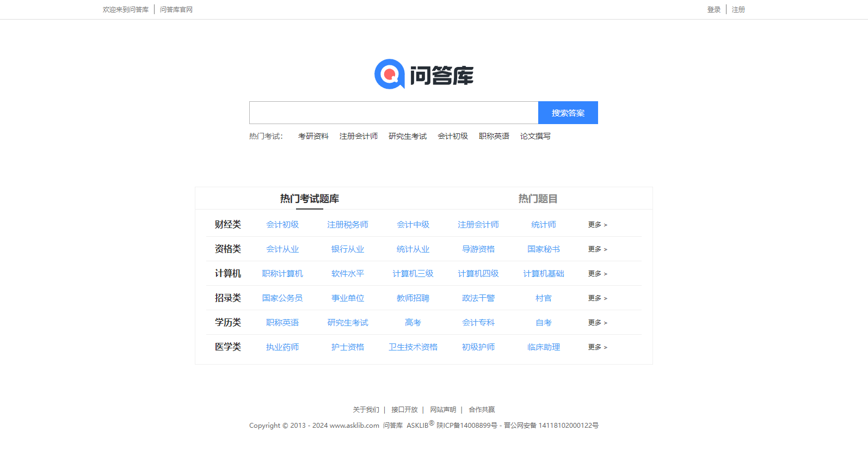
Task: Open the 问答库官网 link in top bar
Action: 176,10
